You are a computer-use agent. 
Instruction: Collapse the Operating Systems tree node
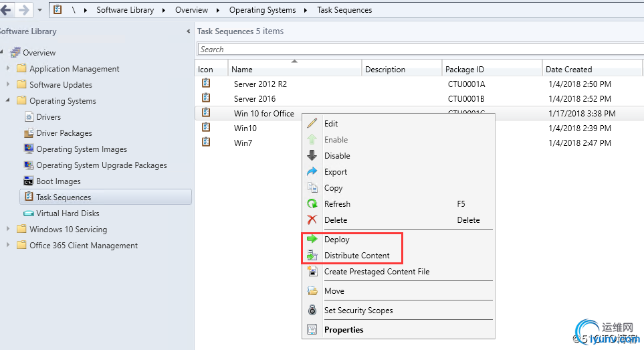tap(8, 100)
